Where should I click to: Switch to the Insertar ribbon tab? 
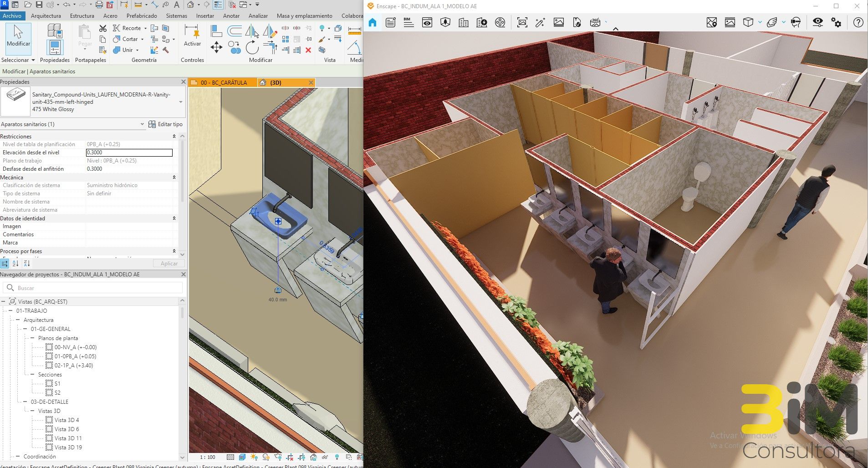click(204, 15)
